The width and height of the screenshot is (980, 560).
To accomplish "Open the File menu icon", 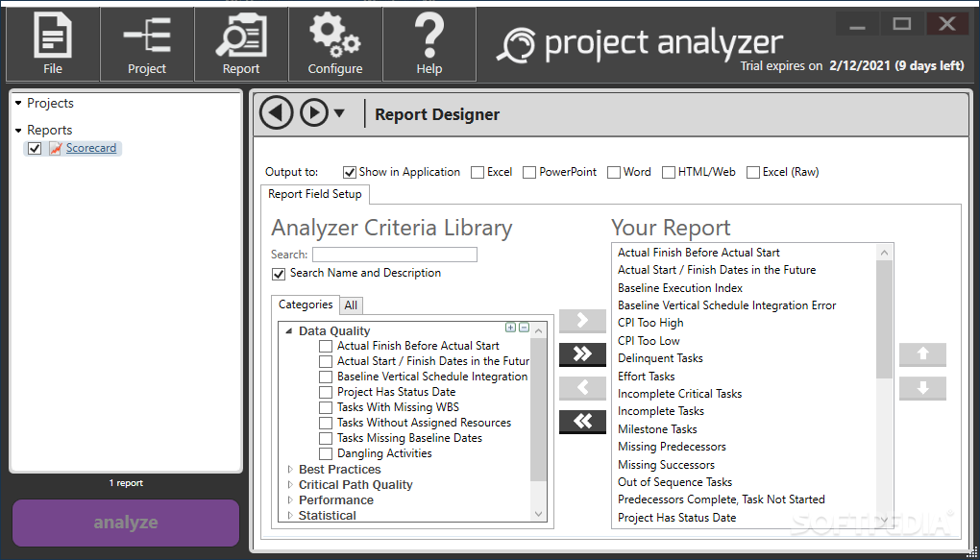I will (53, 44).
